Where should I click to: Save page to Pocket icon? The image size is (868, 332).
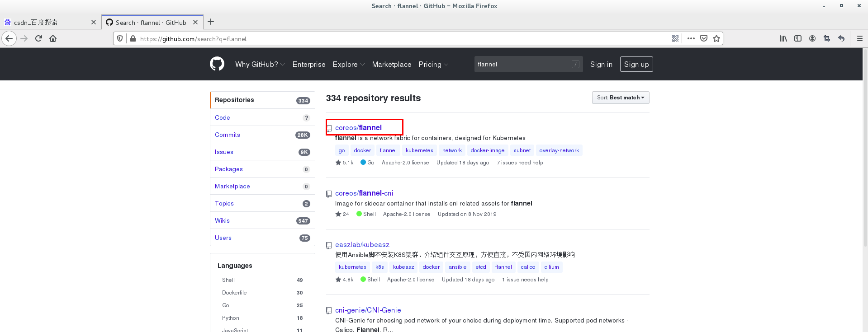[704, 39]
